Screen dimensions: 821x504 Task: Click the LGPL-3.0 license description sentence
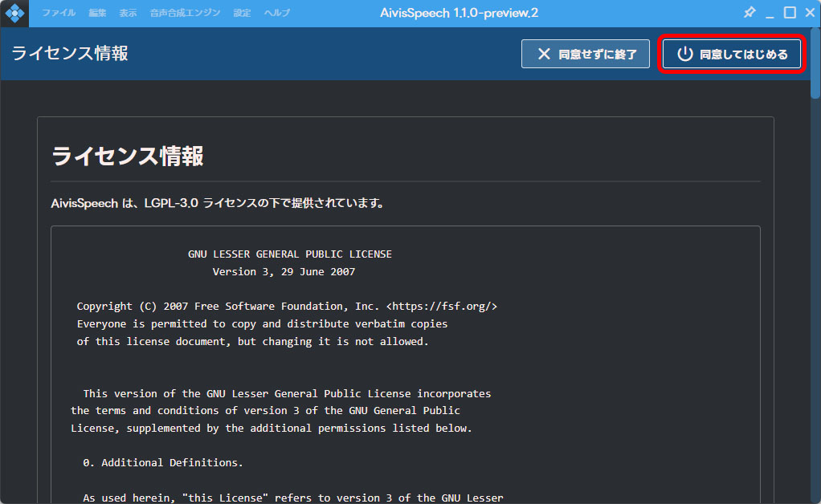tap(218, 203)
